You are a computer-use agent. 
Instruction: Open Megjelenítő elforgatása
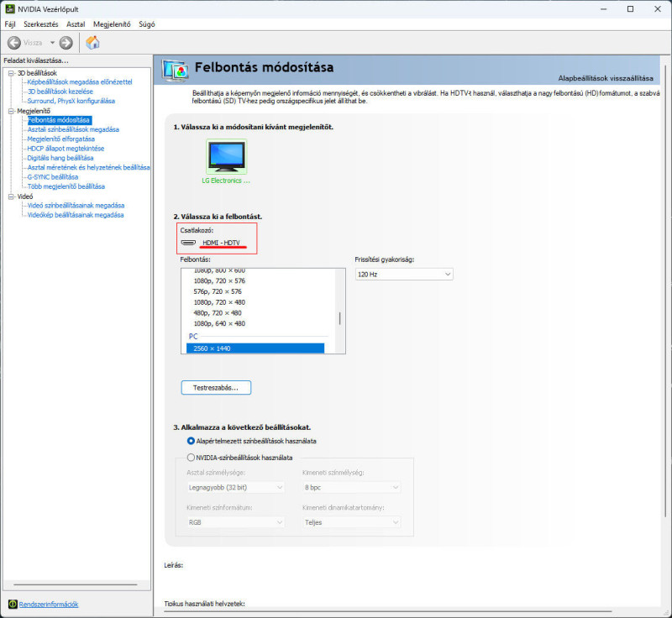60,139
